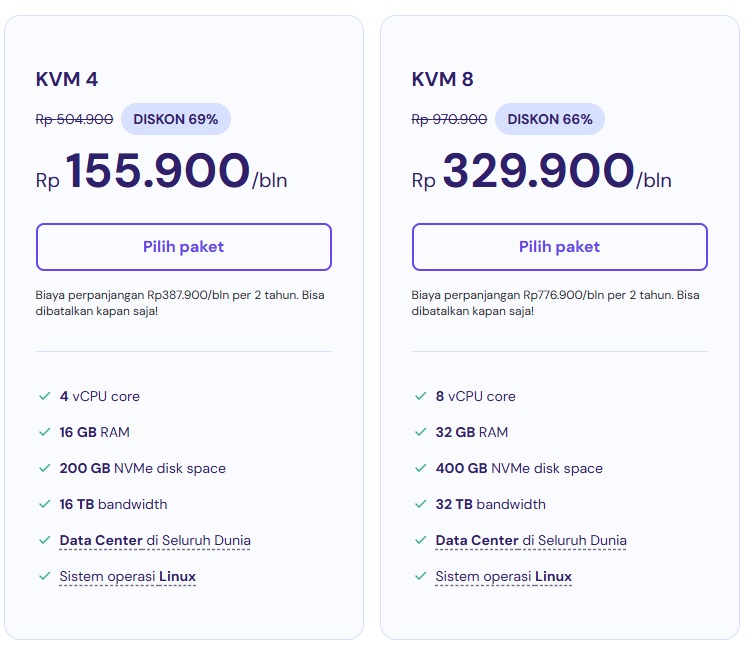This screenshot has height=657, width=746.
Task: Click the Rp 155.900 monthly price
Action: tap(158, 171)
